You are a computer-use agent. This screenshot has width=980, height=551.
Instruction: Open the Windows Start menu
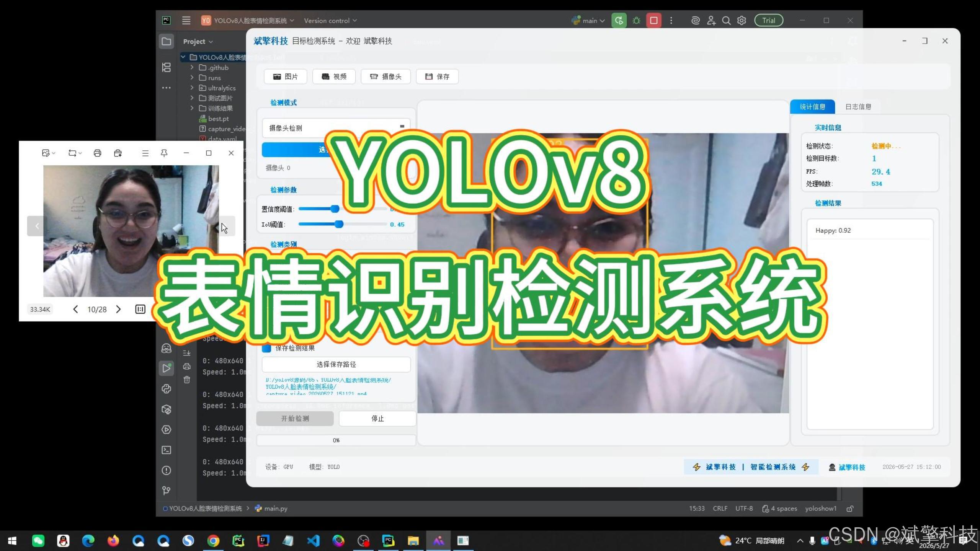[12, 541]
